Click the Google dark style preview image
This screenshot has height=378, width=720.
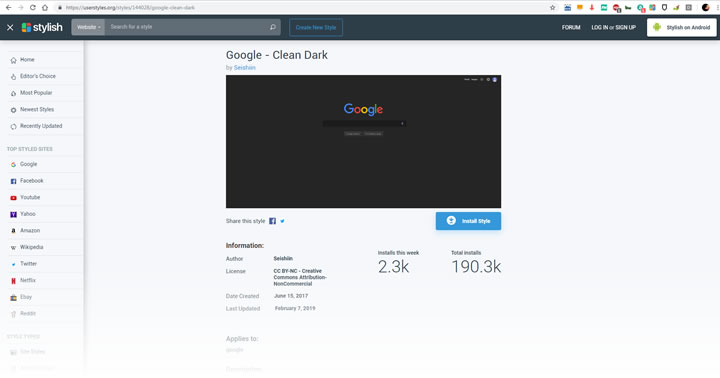click(363, 141)
